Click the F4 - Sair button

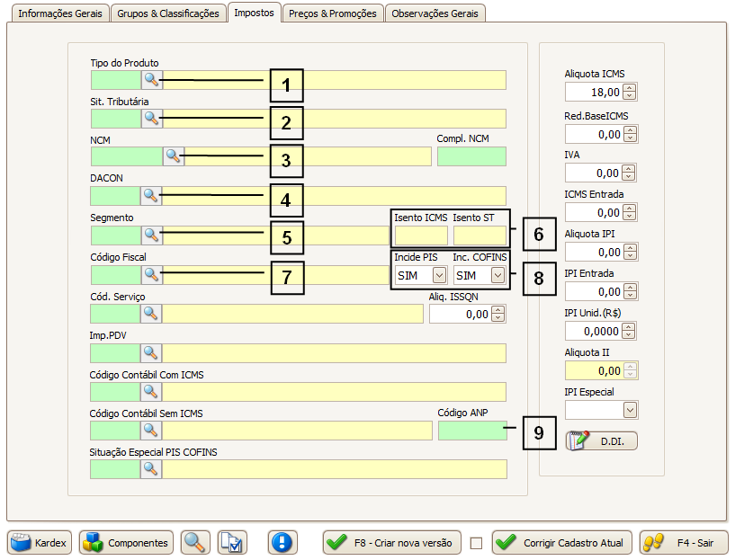coord(684,542)
